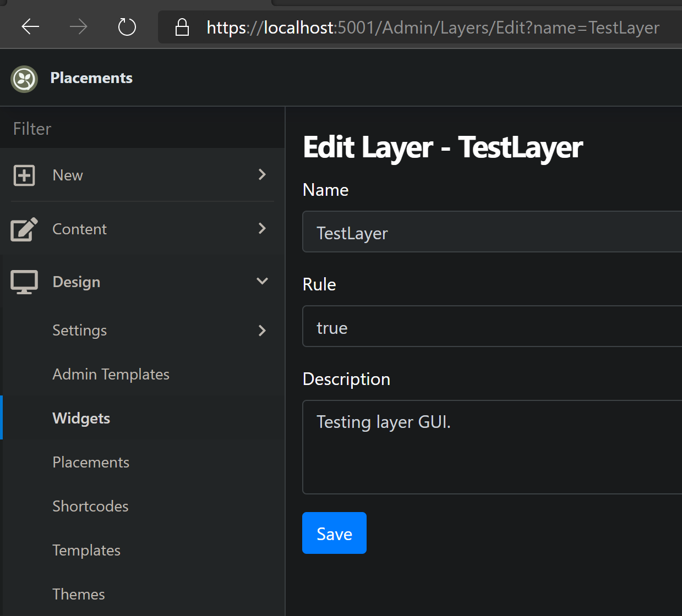Click the Orchard Core logo icon
This screenshot has width=682, height=616.
[24, 79]
